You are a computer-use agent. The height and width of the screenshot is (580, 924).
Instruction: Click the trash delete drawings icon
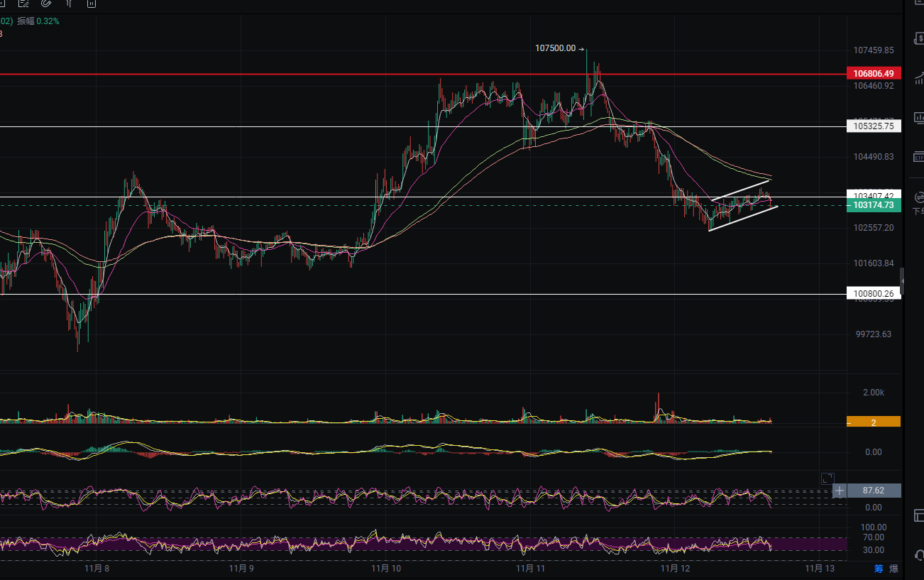point(92,4)
